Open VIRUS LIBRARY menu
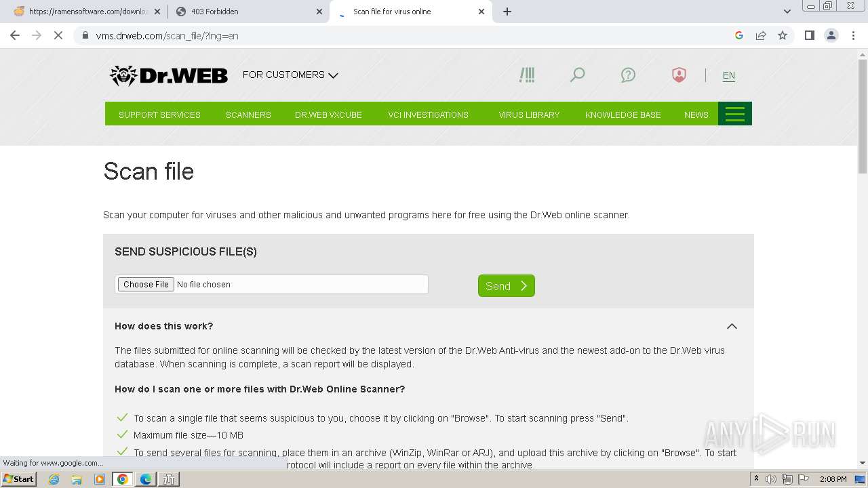This screenshot has width=868, height=488. [529, 115]
